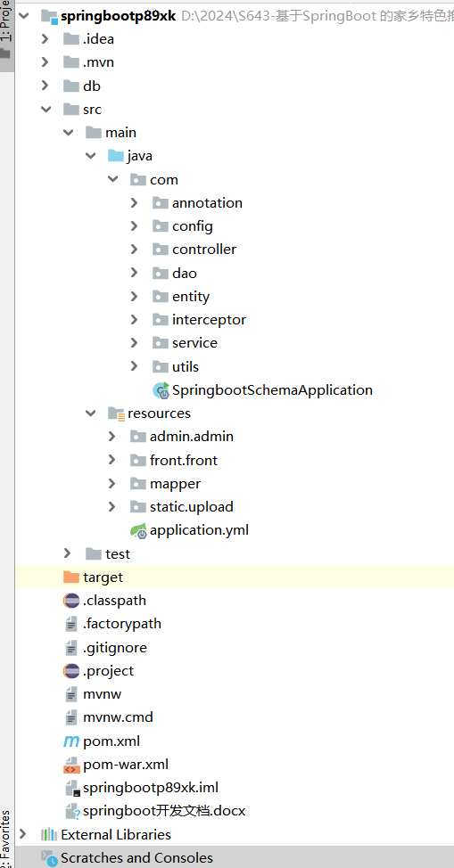Select the Scratches and Consoles label
This screenshot has width=454, height=868.
click(x=137, y=858)
